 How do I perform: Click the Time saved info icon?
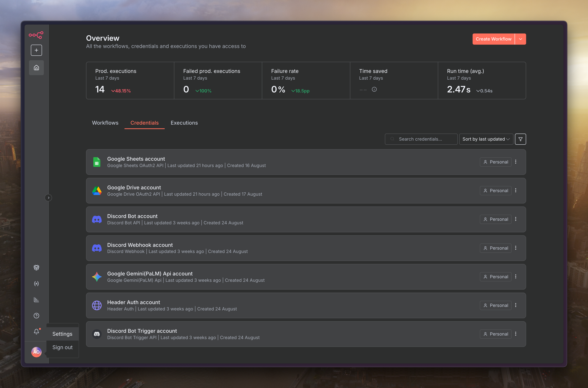[374, 89]
